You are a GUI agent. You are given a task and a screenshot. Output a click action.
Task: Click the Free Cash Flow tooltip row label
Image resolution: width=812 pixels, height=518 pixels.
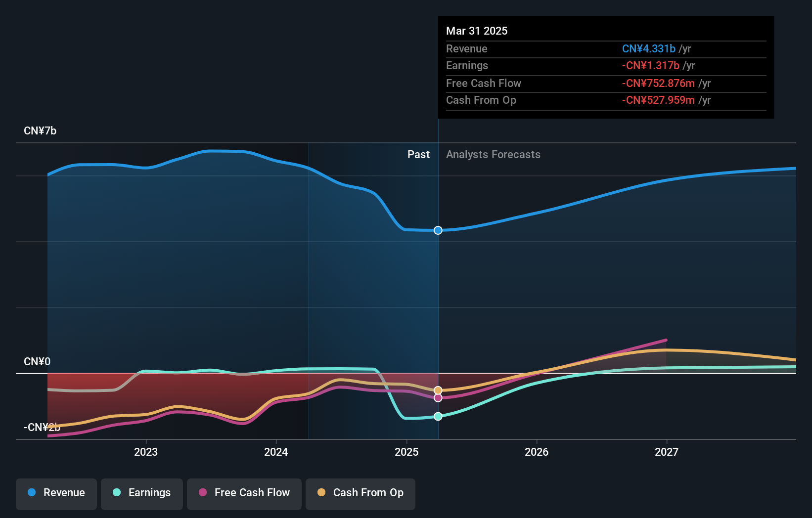pyautogui.click(x=484, y=84)
